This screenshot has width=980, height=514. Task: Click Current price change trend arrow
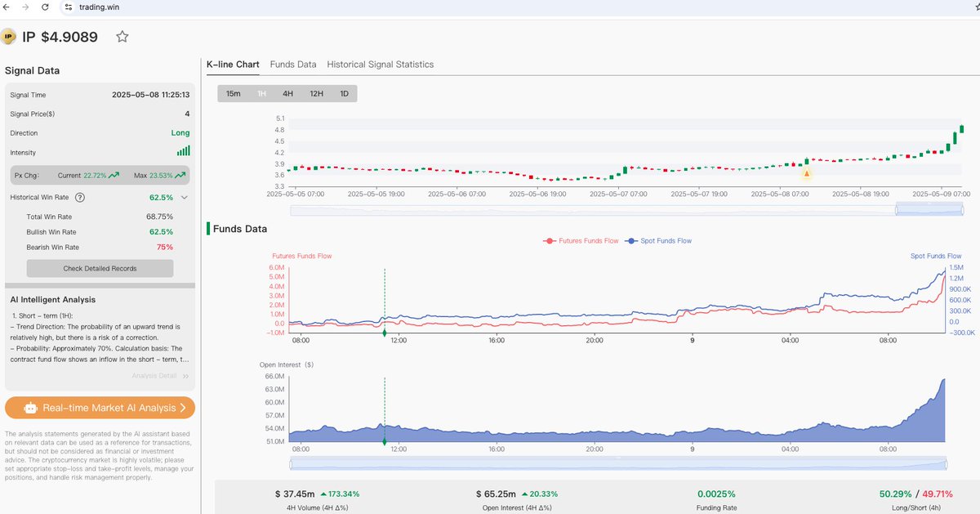pos(114,175)
